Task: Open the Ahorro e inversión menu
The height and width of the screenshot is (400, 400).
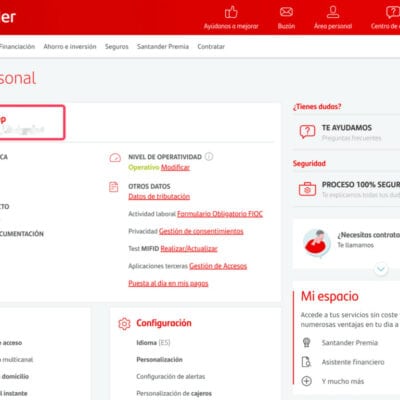Action: point(70,47)
